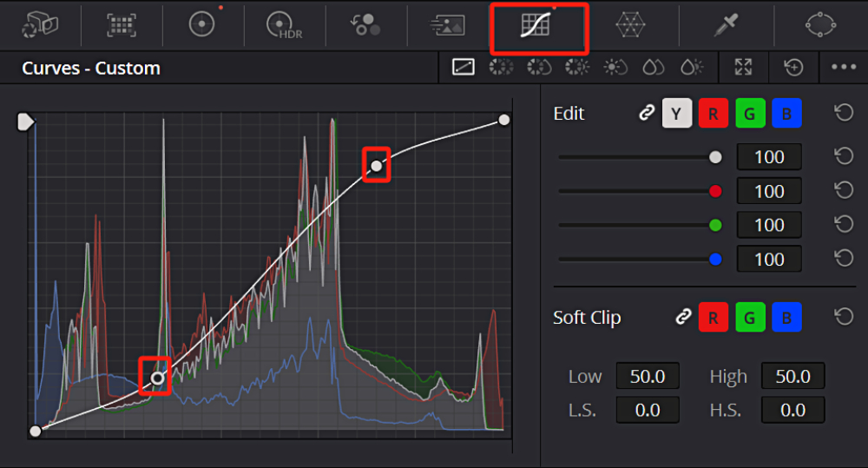The width and height of the screenshot is (868, 468).
Task: Select the Sat vs Lum curve
Action: (x=692, y=67)
